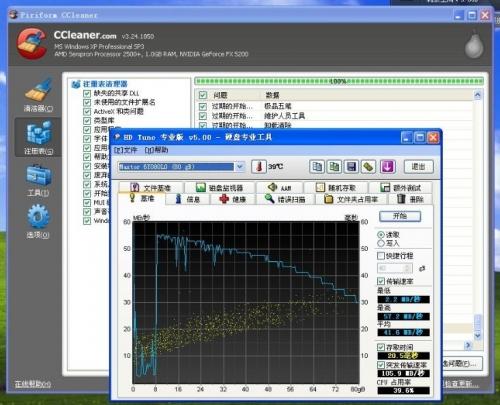Click the right arrow of the results horizontal scrollbar
The image size is (500, 405).
tap(468, 345)
